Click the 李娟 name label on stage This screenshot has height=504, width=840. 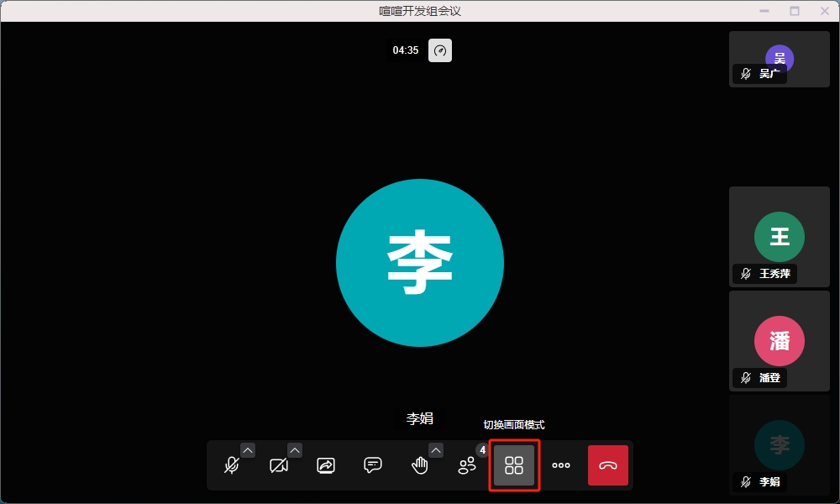(420, 419)
